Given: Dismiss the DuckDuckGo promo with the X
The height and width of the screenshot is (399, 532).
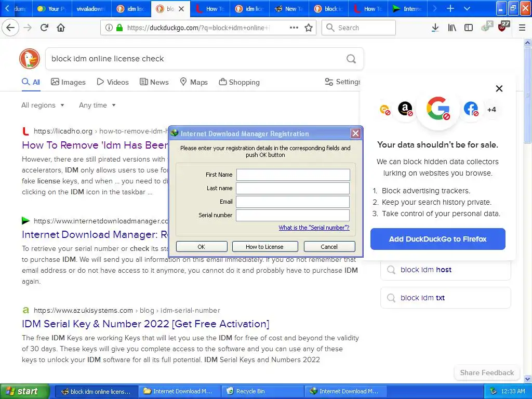Looking at the screenshot, I should pyautogui.click(x=499, y=88).
